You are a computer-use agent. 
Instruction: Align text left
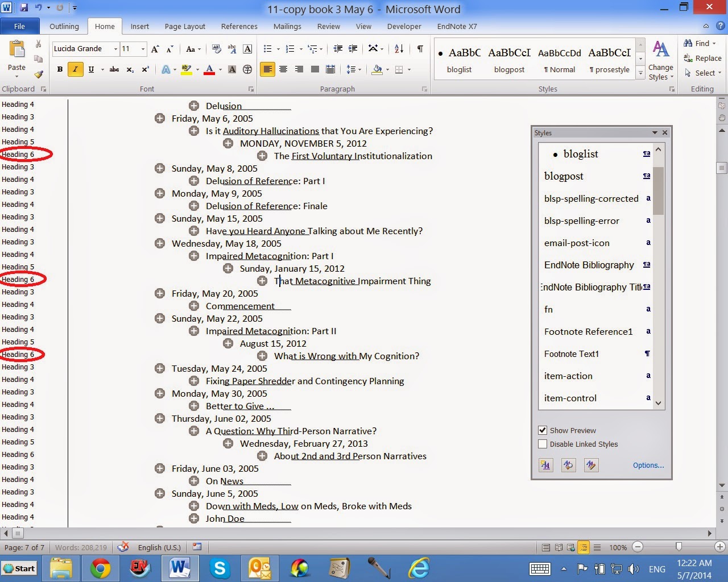click(267, 69)
